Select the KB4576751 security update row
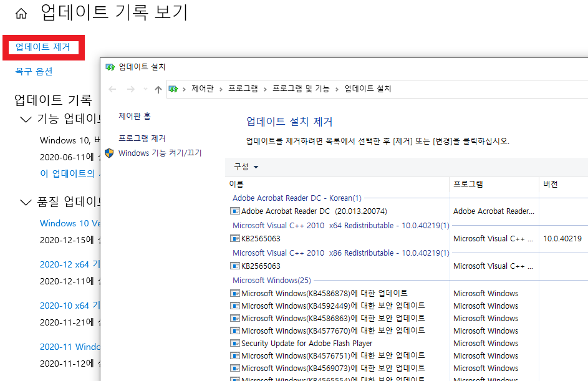 [x=333, y=355]
